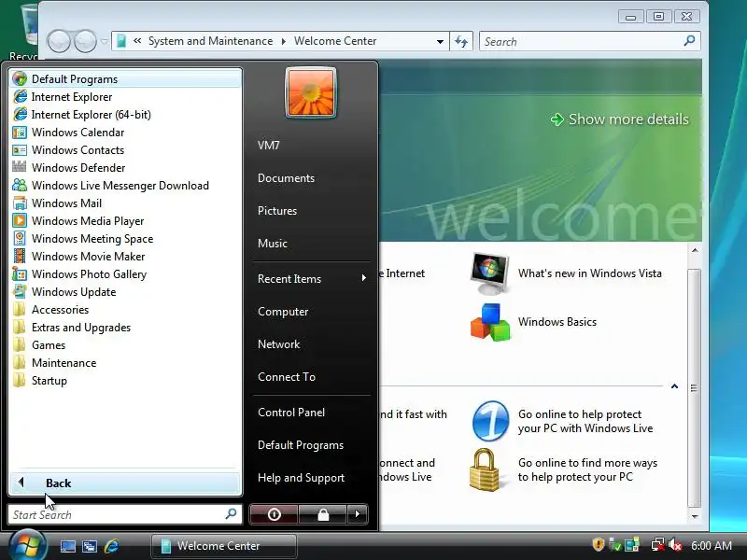This screenshot has height=560, width=747.
Task: Collapse section with the up chevron
Action: tap(674, 386)
